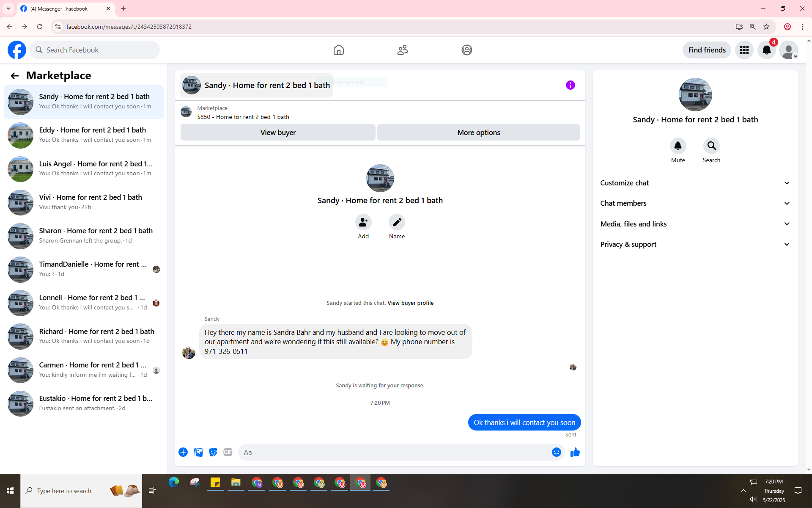
Task: Click Sandy's avatar beside her message
Action: coord(189,352)
